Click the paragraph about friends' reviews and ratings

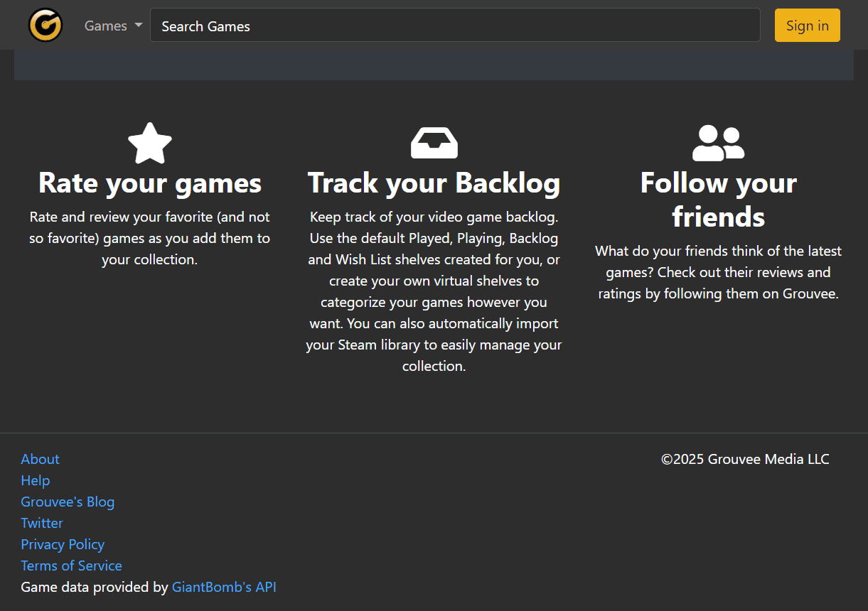(718, 272)
